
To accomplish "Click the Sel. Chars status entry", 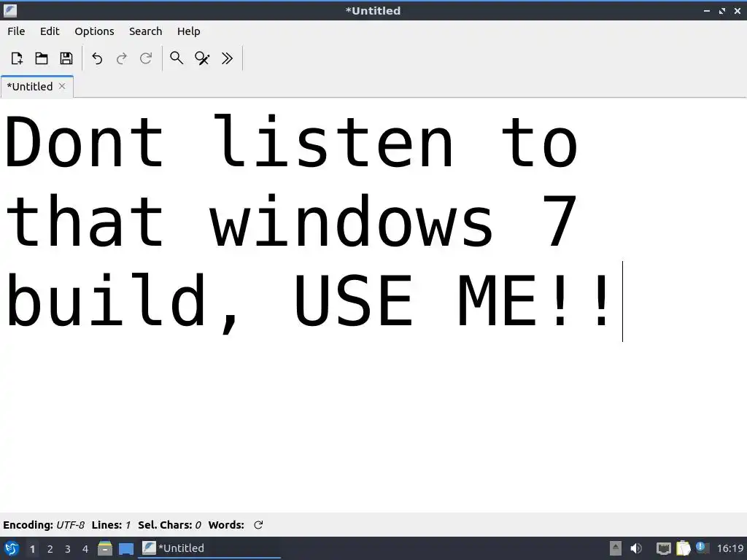I will click(x=169, y=525).
